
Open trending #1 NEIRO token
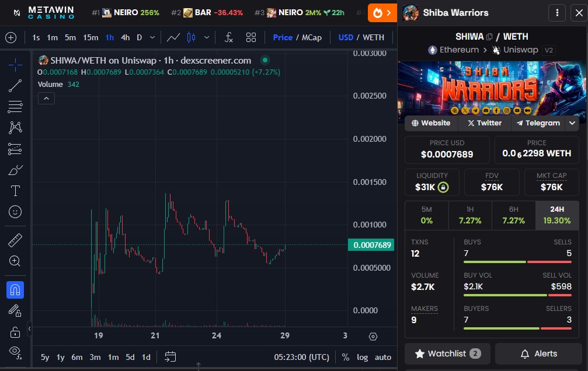tap(126, 13)
